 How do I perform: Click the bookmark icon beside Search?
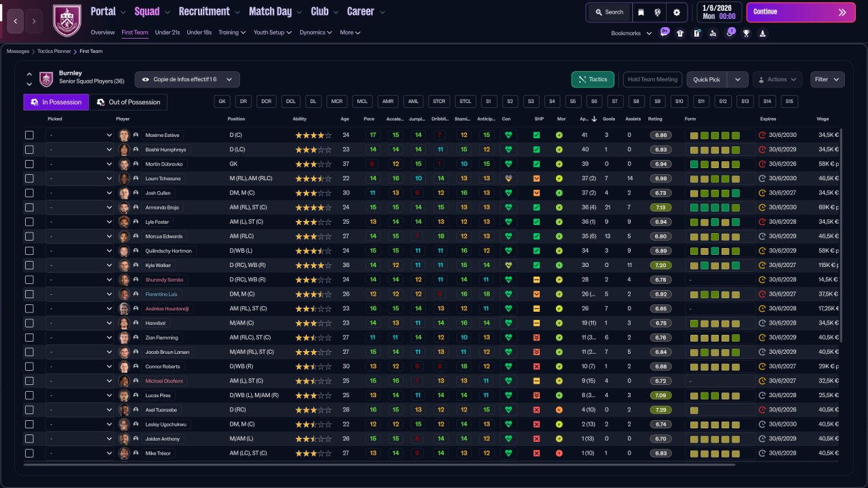click(x=640, y=12)
